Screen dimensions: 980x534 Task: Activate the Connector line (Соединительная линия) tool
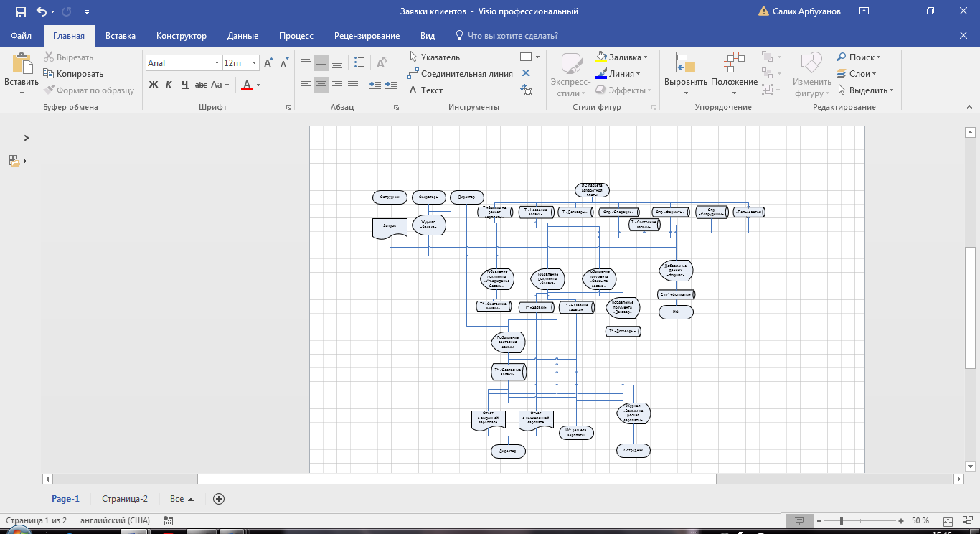(460, 74)
